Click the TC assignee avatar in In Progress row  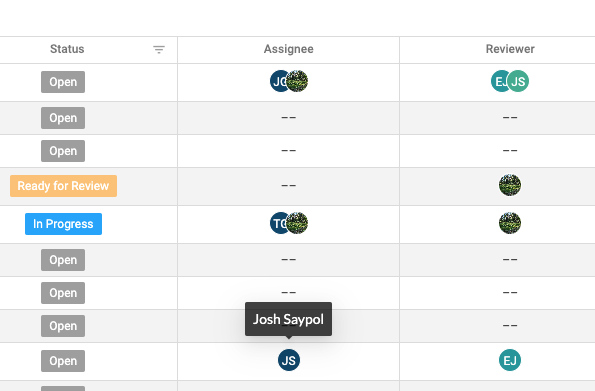pyautogui.click(x=278, y=223)
